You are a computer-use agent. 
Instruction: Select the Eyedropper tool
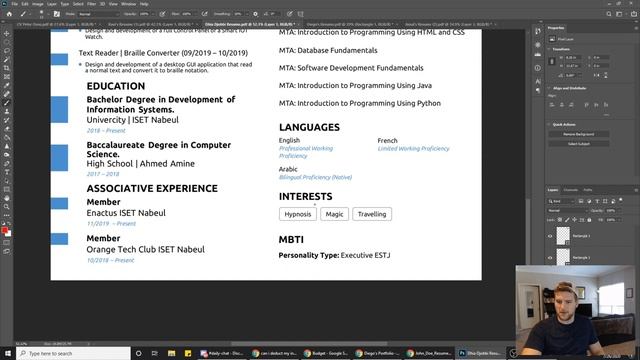7,85
